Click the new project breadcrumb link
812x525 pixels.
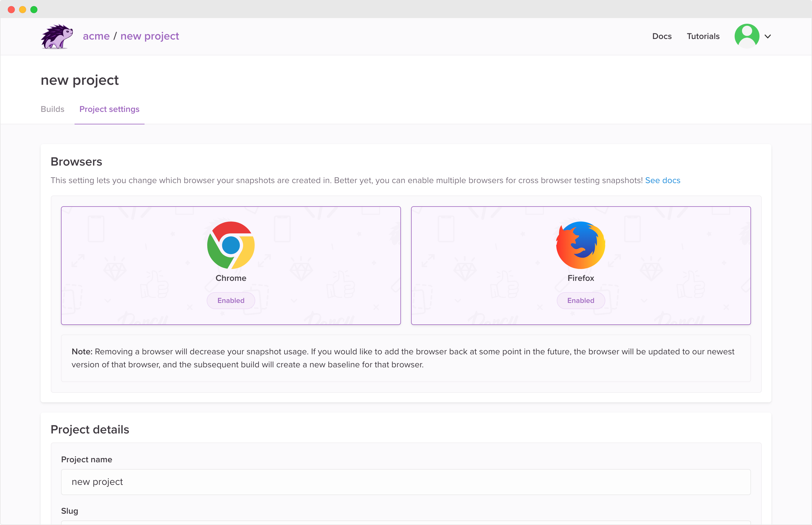150,36
